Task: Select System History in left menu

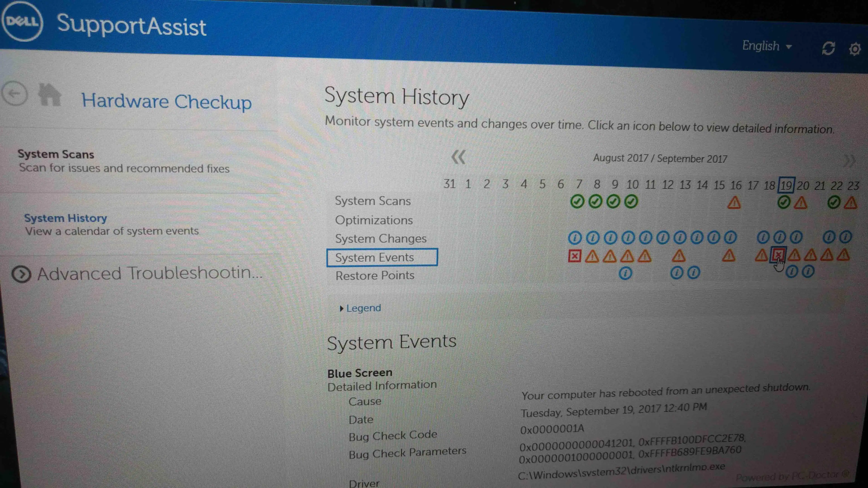Action: [66, 218]
